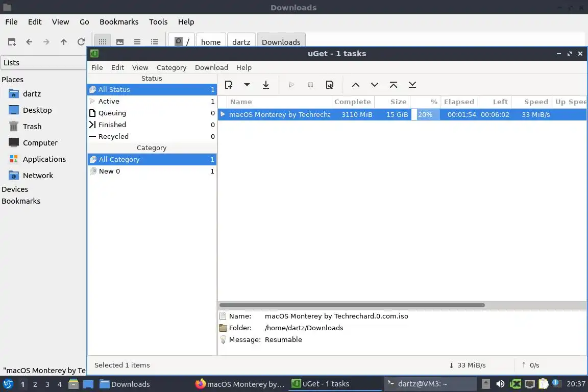588x392 pixels.
Task: Select the Recycled status row
Action: click(x=152, y=136)
